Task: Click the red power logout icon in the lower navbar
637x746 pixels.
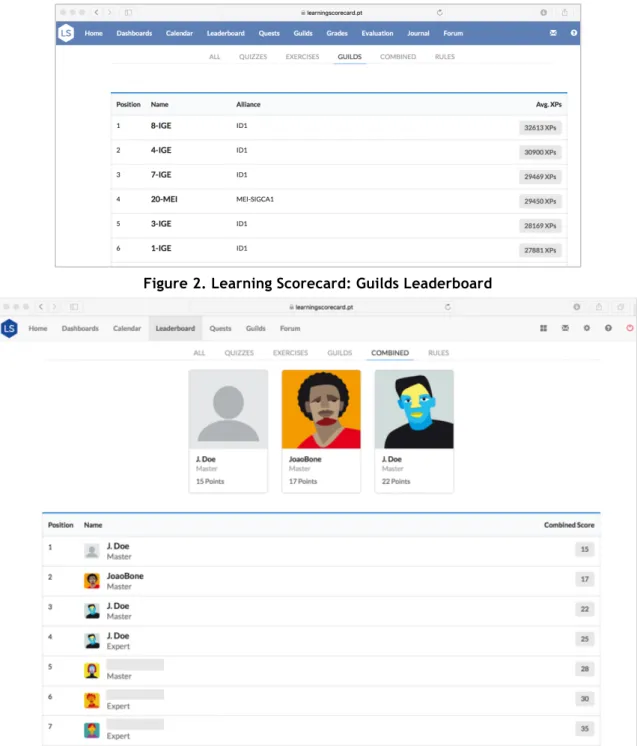Action: [x=630, y=328]
